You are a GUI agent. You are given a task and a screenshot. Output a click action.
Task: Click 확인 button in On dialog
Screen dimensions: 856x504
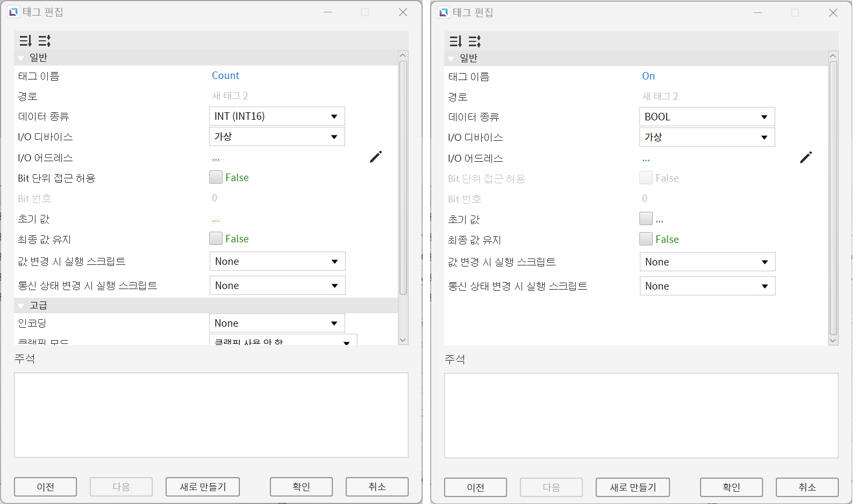[731, 487]
